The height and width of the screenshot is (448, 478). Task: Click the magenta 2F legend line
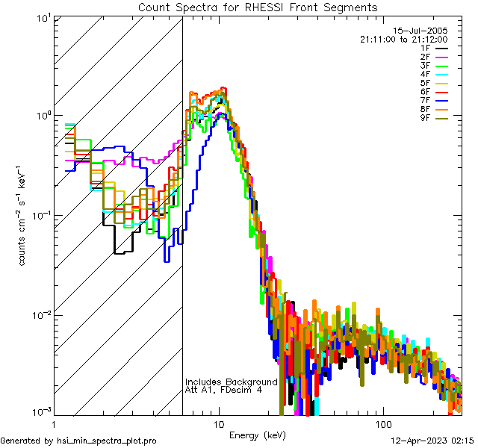click(441, 57)
